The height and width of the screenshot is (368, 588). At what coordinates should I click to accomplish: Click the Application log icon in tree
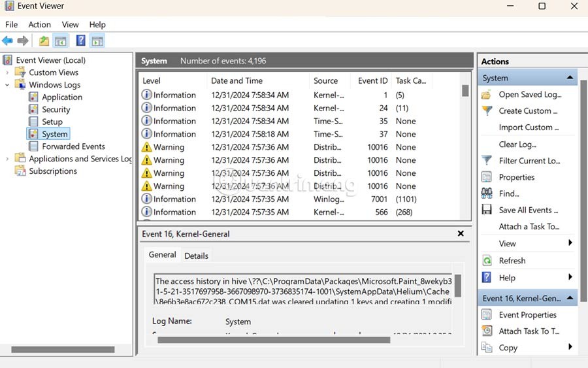[x=33, y=97]
